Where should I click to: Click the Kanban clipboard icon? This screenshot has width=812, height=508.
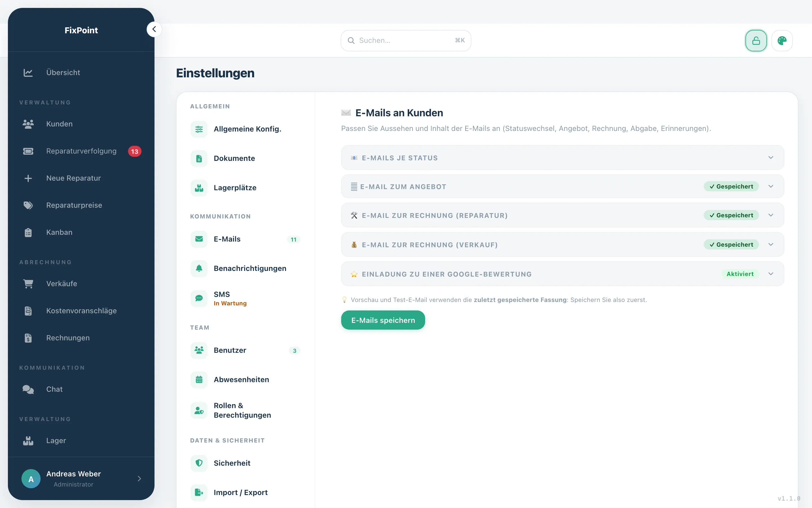pos(28,233)
